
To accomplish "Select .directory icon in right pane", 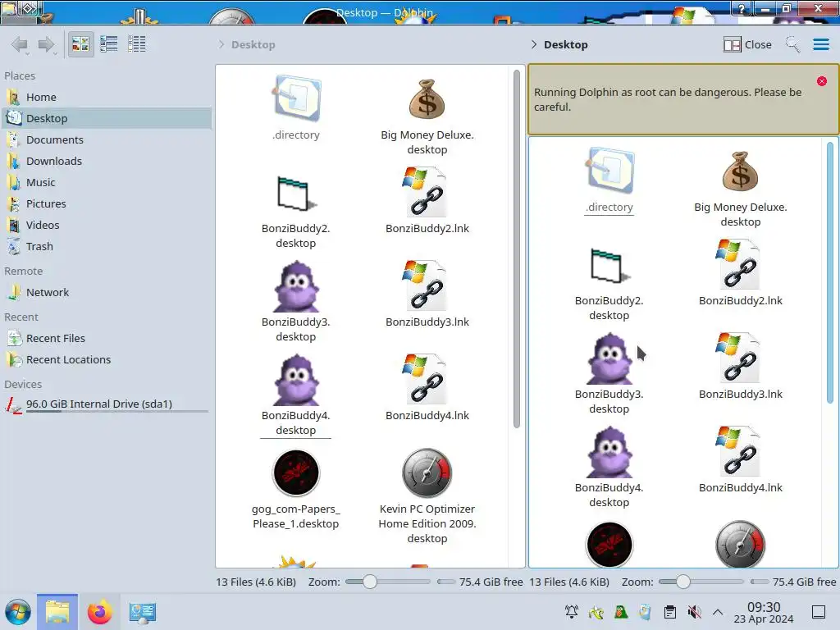I will (x=609, y=171).
